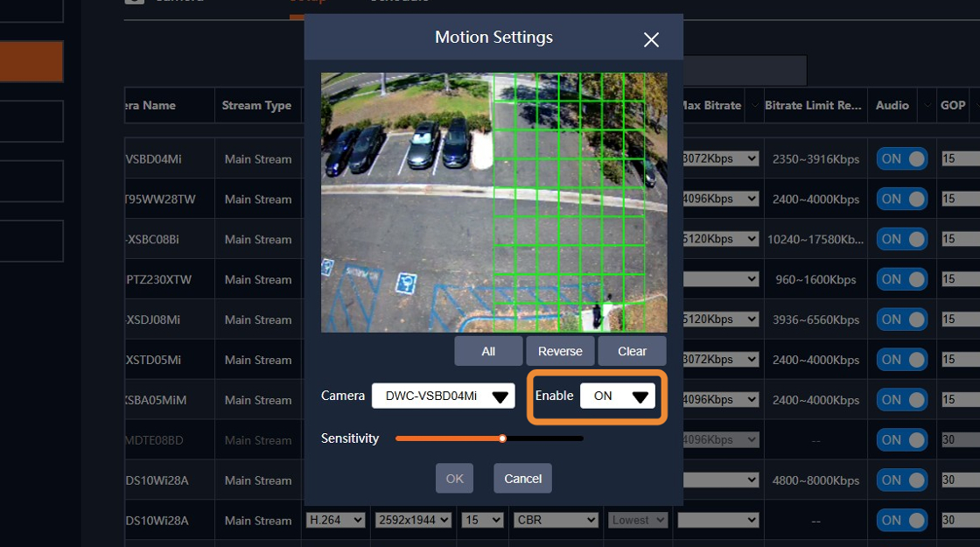
Task: Click the Stream Type column header
Action: [x=256, y=105]
